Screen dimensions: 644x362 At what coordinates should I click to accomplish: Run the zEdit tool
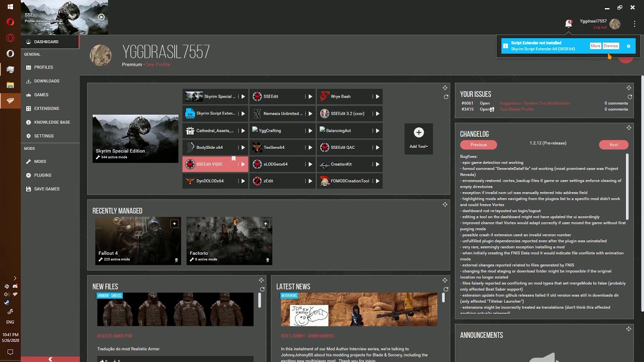310,181
